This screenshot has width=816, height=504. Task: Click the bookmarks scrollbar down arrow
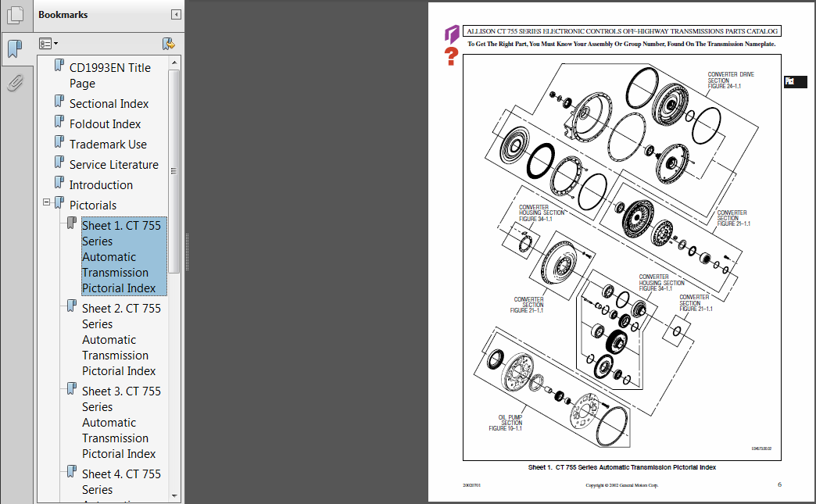174,496
